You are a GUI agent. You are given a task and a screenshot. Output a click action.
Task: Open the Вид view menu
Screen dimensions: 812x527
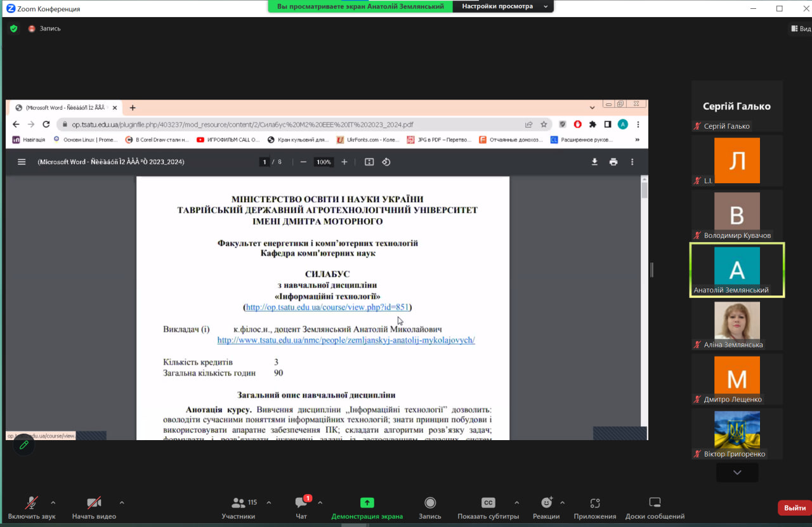point(801,29)
